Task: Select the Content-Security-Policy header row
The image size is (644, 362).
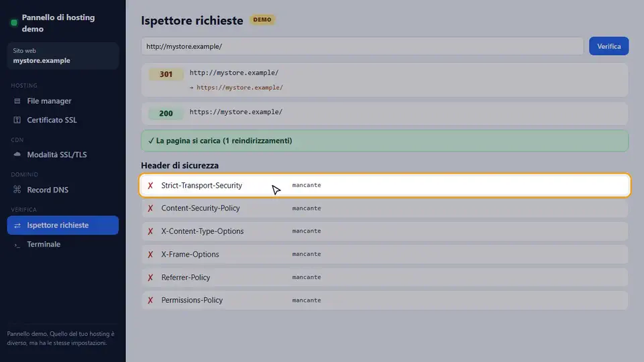Action: tap(384, 208)
